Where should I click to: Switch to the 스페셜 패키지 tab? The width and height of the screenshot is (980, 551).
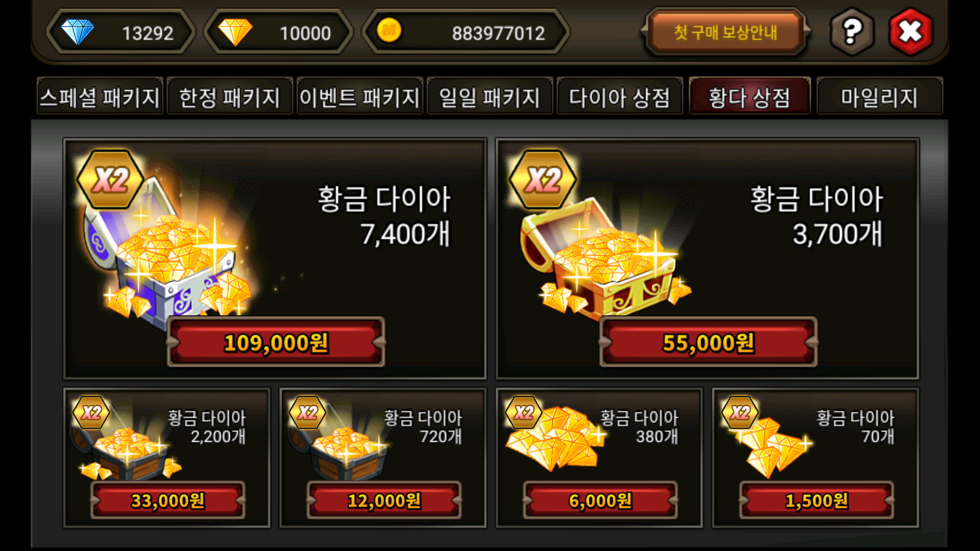[100, 97]
